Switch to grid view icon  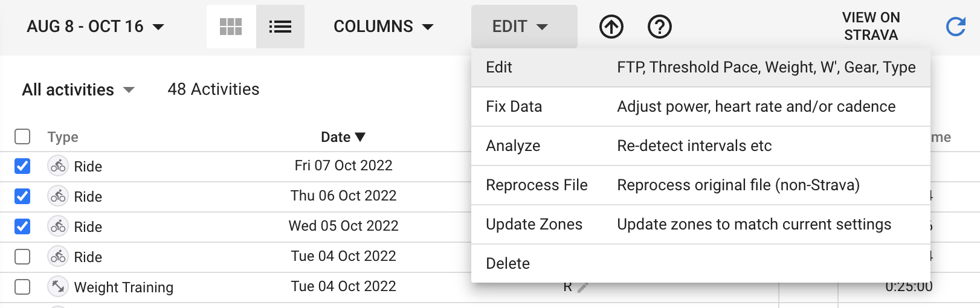[x=231, y=27]
